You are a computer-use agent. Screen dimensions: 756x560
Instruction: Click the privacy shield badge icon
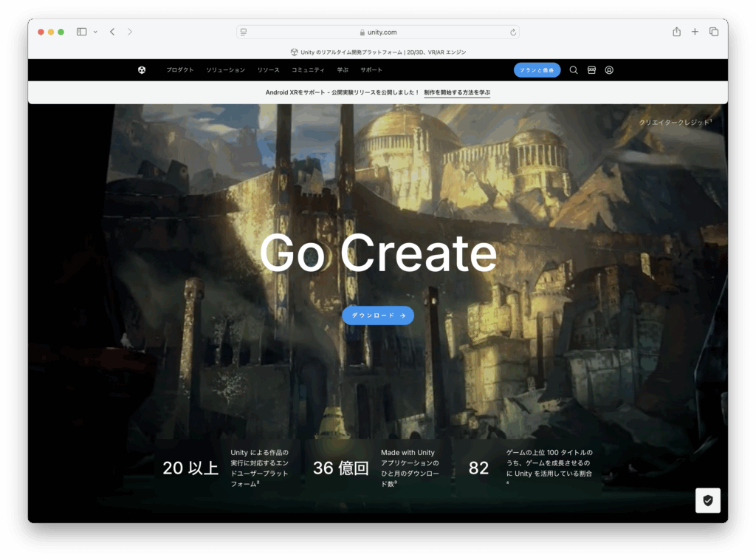click(707, 500)
